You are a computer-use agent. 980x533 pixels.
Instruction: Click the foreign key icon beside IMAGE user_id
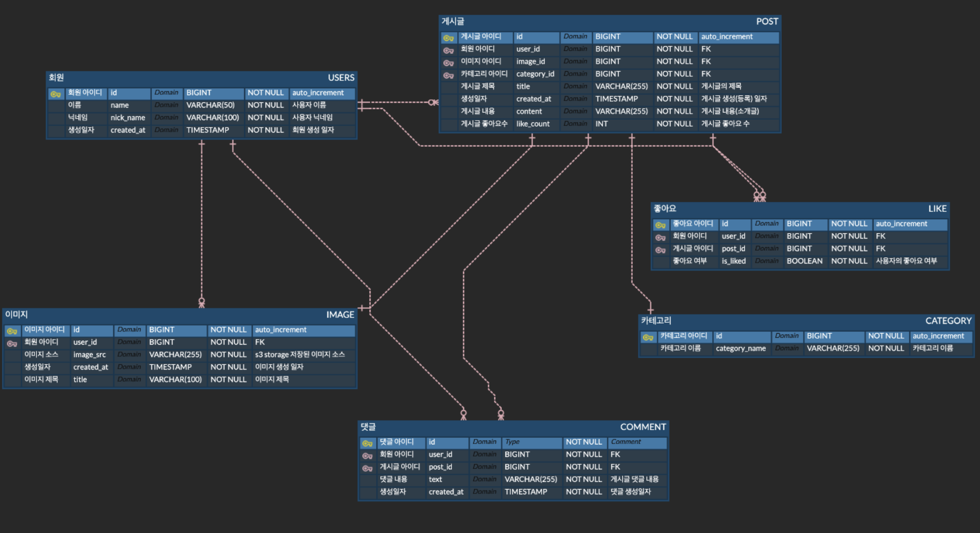pyautogui.click(x=12, y=343)
